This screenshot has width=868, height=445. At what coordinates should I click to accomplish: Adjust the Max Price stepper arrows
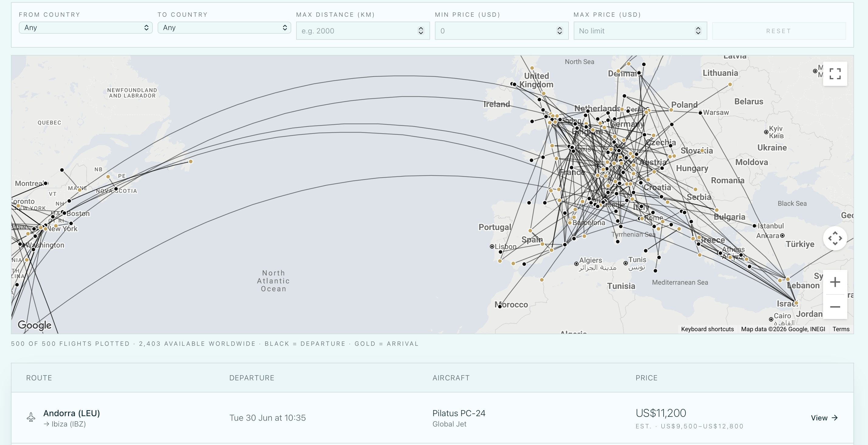[698, 31]
